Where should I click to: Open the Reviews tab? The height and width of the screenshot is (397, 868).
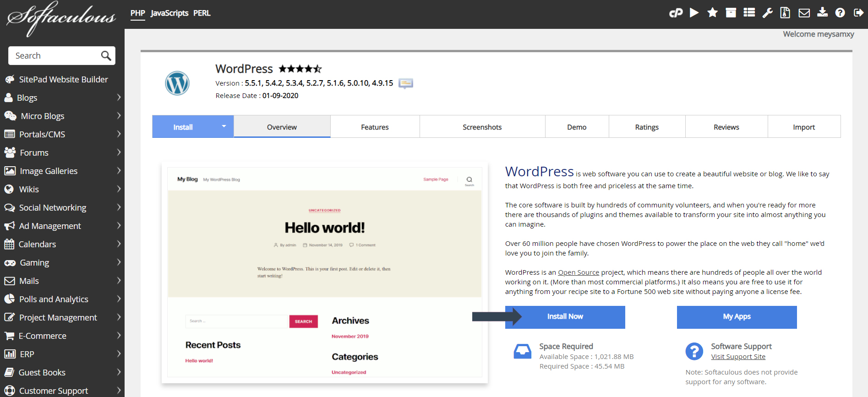click(x=726, y=127)
